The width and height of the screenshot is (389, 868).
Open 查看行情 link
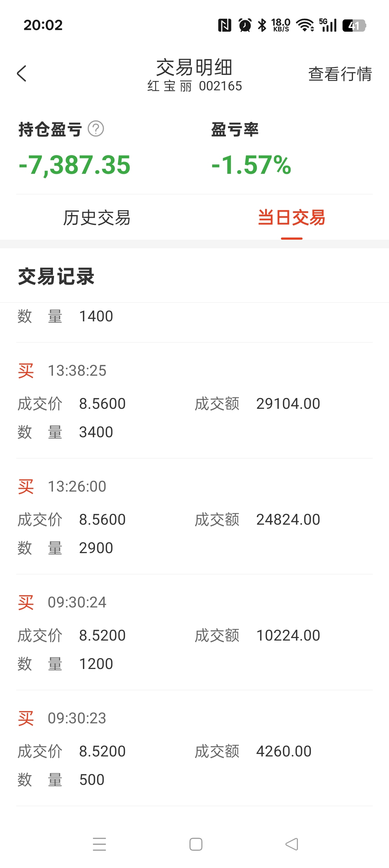[x=340, y=74]
